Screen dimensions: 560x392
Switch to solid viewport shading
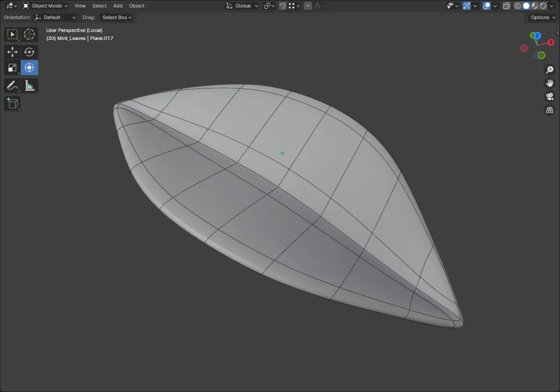click(x=526, y=6)
